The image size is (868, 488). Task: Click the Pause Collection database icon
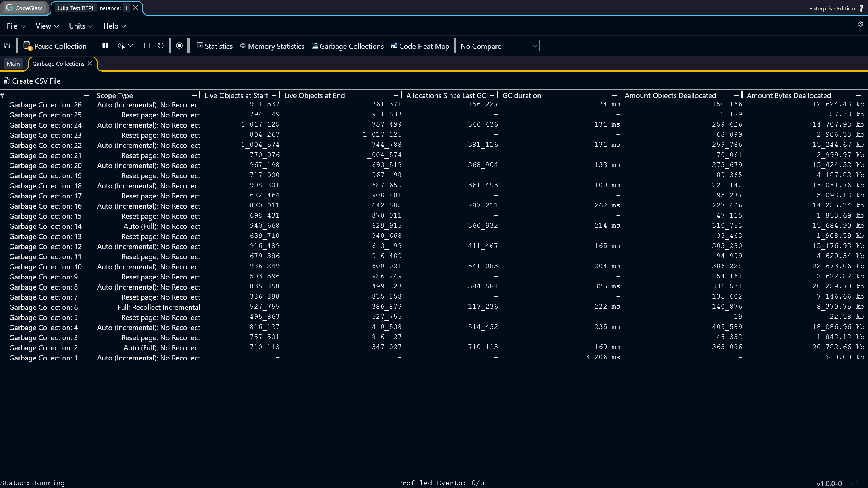click(27, 46)
